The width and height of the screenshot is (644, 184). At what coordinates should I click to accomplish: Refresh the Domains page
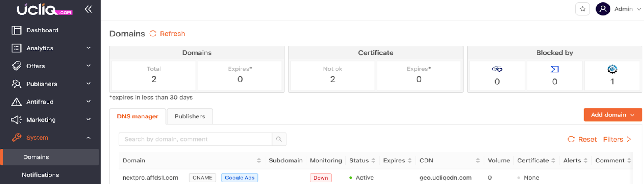pos(168,34)
